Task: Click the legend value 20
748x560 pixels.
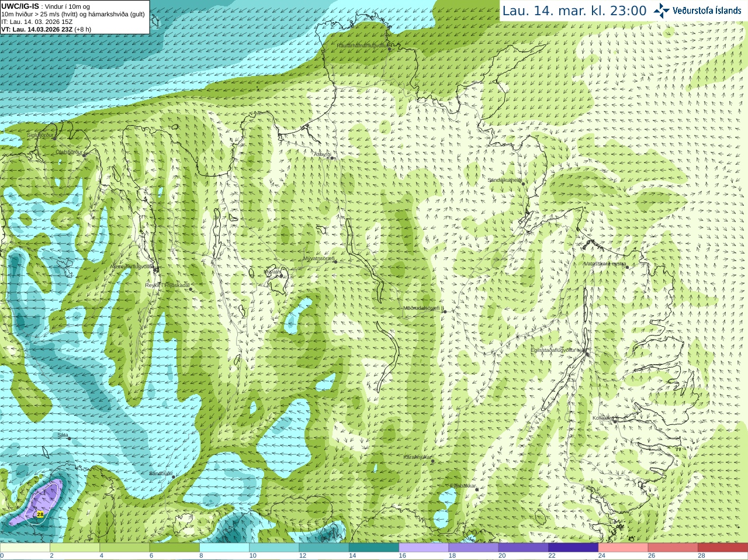Action: (502, 556)
